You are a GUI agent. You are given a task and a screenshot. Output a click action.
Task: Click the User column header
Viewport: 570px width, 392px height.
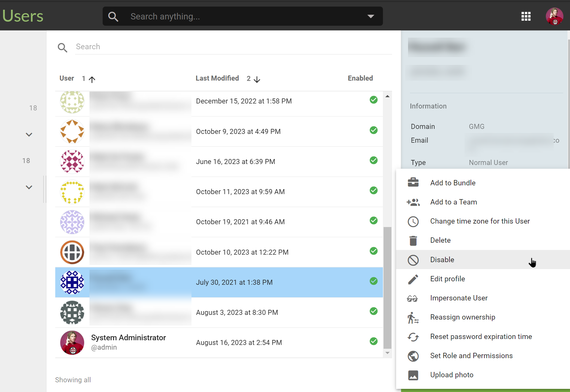coord(67,78)
